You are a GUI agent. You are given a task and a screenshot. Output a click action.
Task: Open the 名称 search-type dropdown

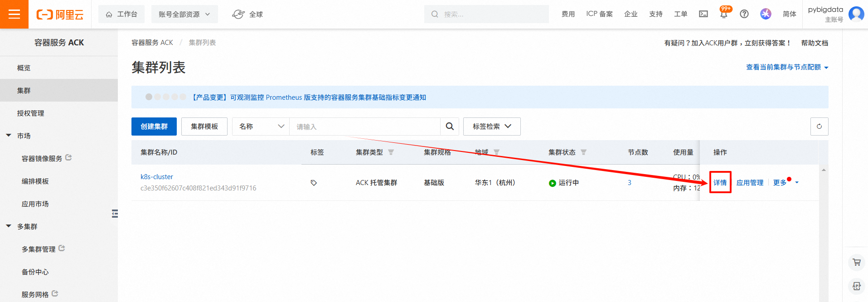coord(261,127)
